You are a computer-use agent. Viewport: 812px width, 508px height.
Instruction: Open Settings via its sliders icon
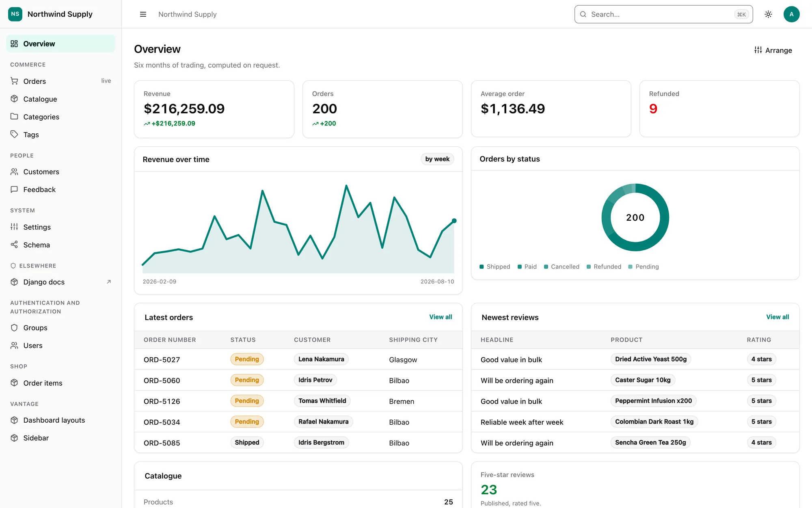click(x=14, y=227)
